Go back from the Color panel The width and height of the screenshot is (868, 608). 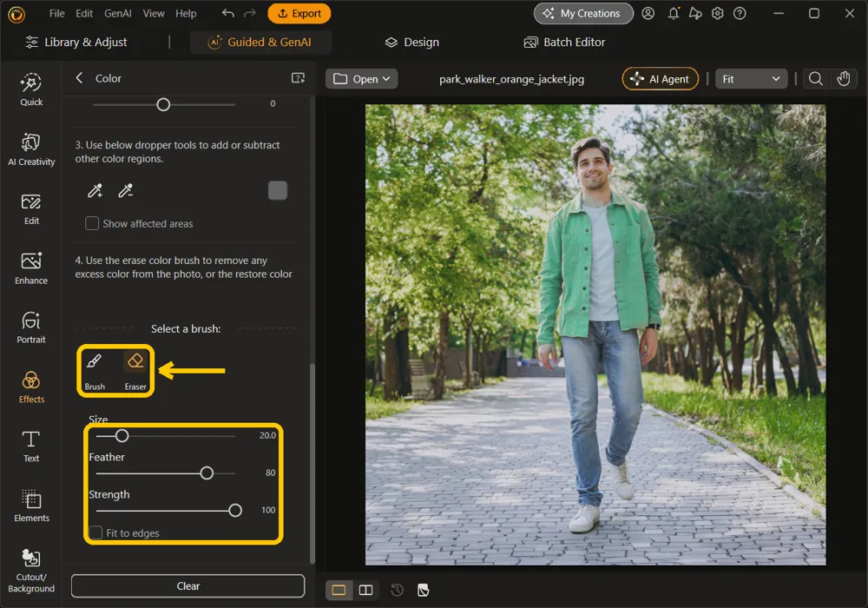[x=79, y=78]
